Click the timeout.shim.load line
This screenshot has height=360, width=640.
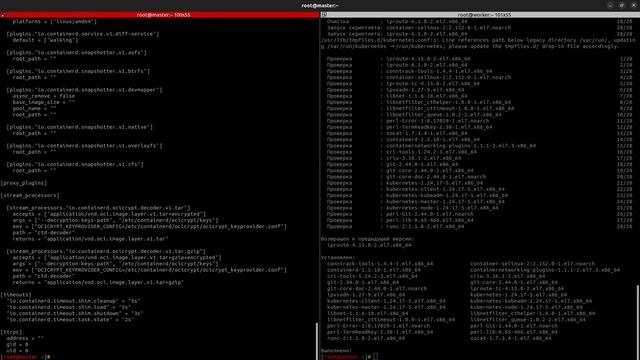[69, 307]
